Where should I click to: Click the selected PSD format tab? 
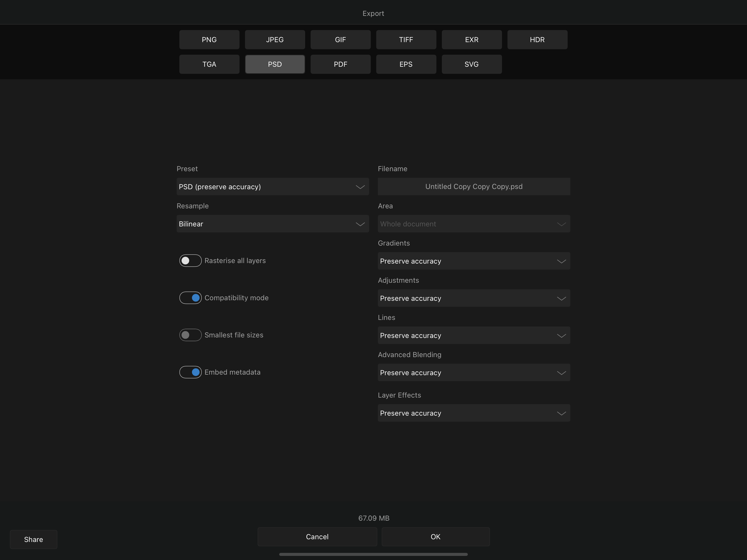(275, 64)
